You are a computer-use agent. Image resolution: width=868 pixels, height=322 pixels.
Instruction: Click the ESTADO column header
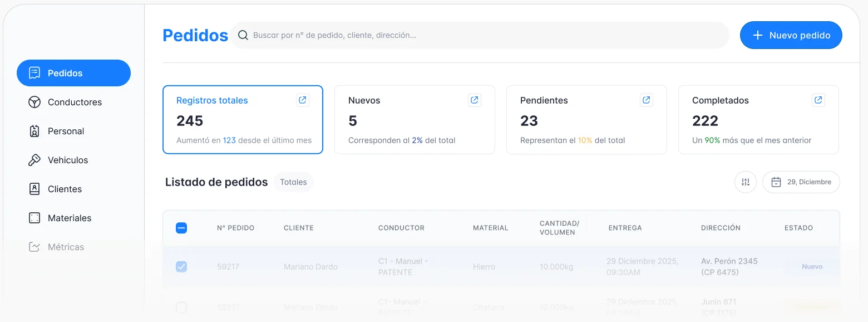point(798,228)
